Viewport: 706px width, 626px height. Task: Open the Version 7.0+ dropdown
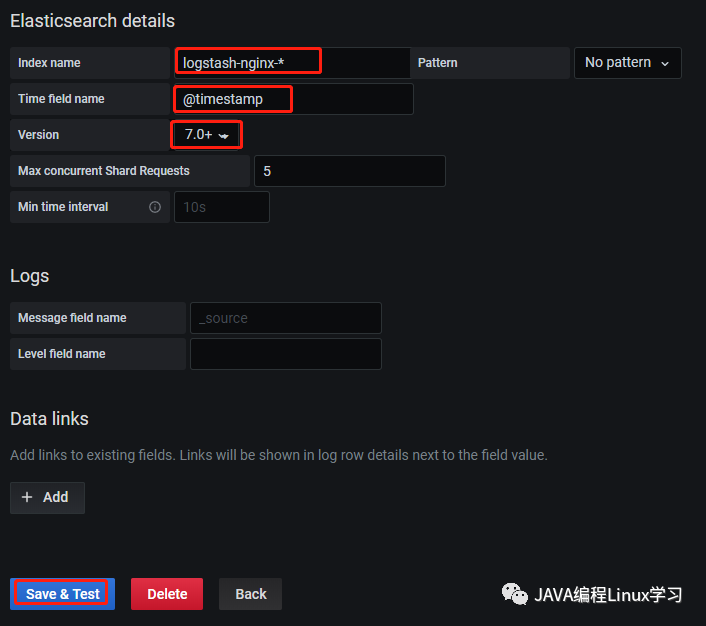(207, 135)
